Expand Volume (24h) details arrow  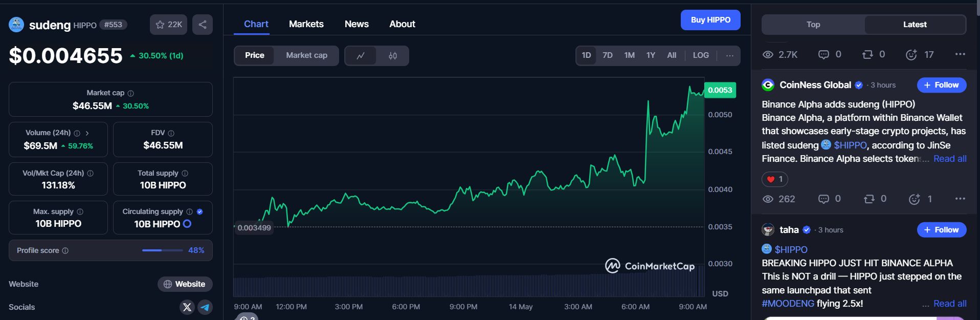[x=87, y=133]
